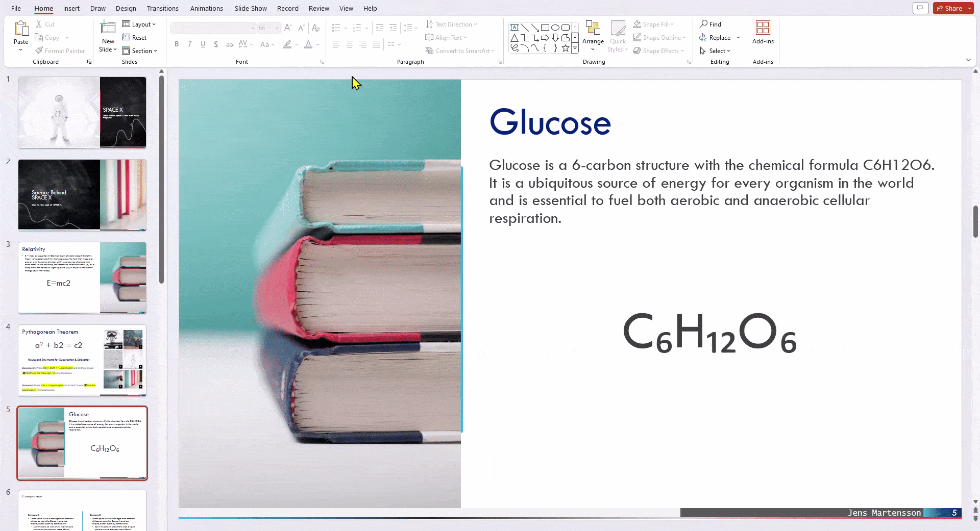Select the Format Painter tool

(x=60, y=50)
